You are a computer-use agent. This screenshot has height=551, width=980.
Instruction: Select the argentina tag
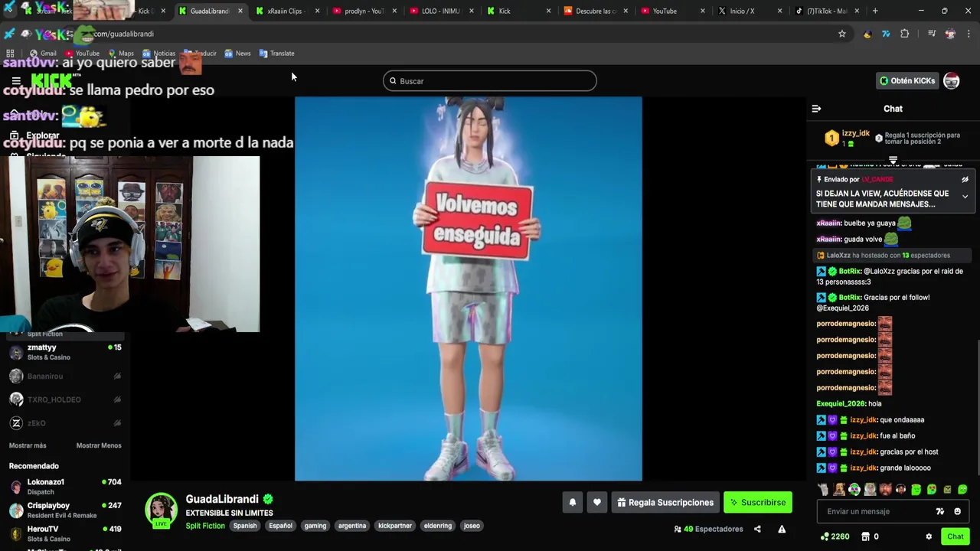pyautogui.click(x=352, y=526)
